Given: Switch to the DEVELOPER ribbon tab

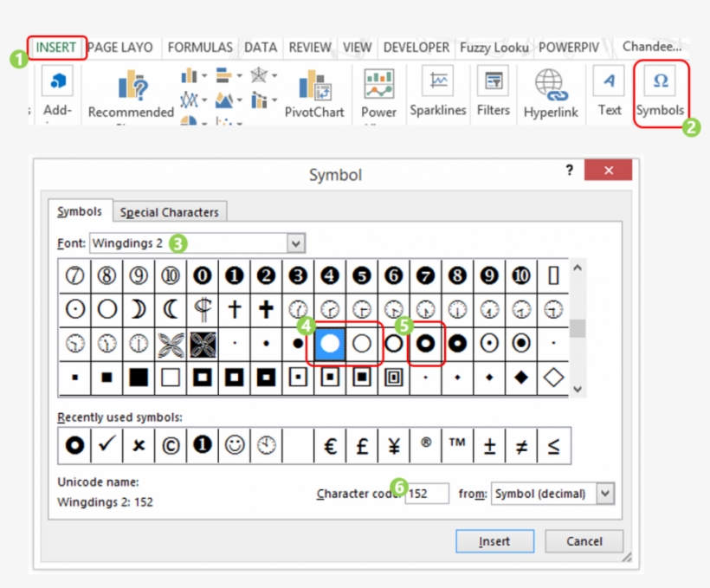Looking at the screenshot, I should 418,48.
